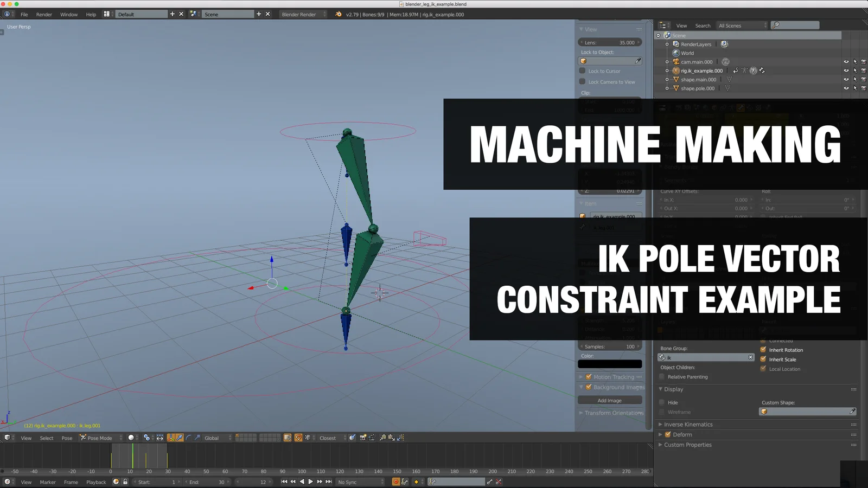Click the Add Image button
This screenshot has height=488, width=868.
click(x=609, y=400)
